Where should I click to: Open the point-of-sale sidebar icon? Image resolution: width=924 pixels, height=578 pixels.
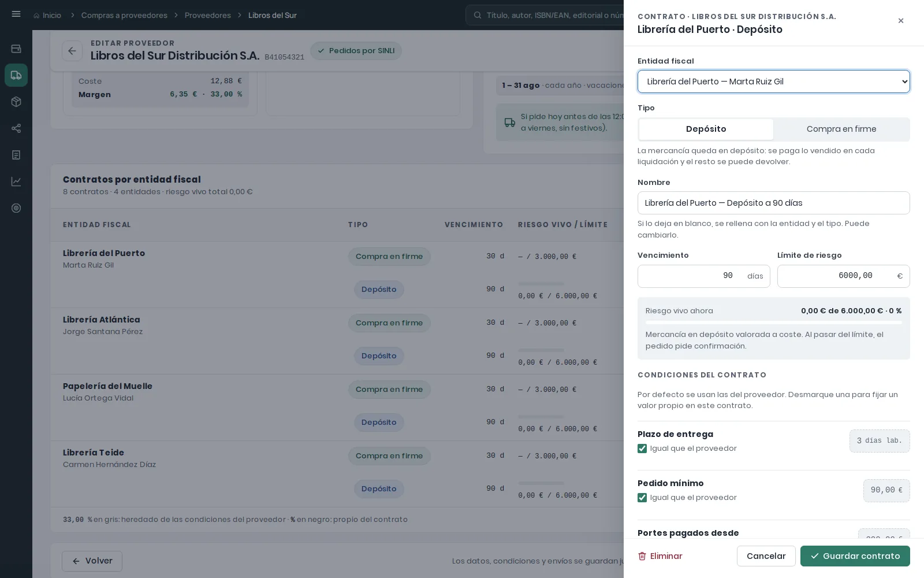[16, 49]
